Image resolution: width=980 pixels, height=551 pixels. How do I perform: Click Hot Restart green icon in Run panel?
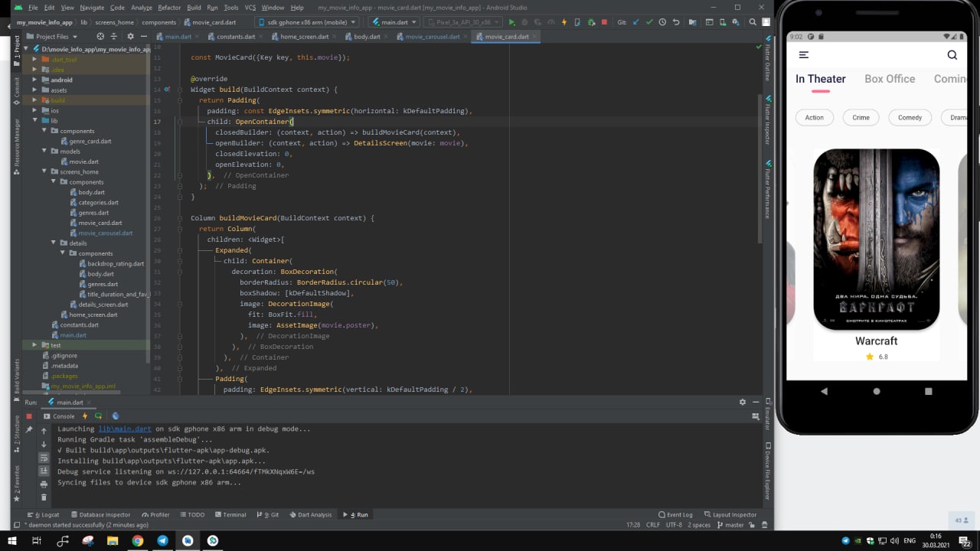click(x=100, y=416)
